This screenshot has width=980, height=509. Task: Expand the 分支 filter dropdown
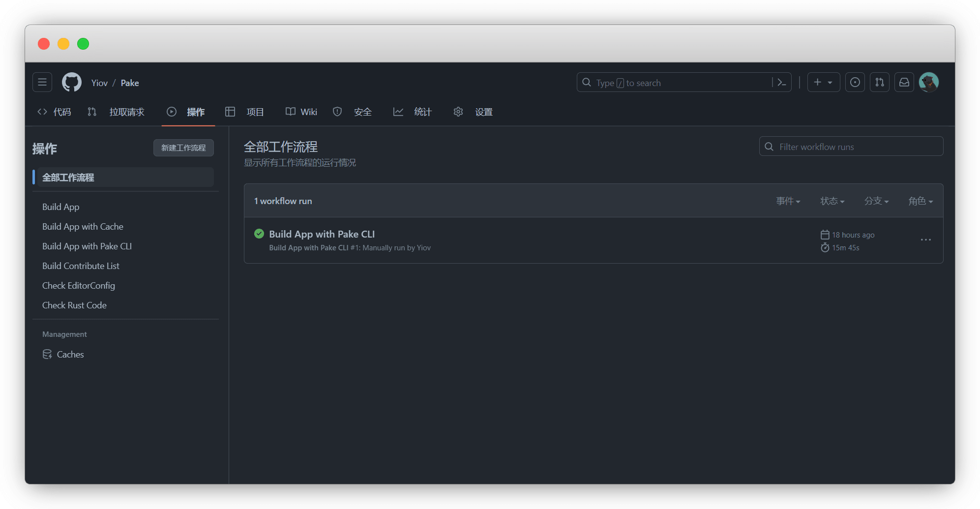point(876,201)
